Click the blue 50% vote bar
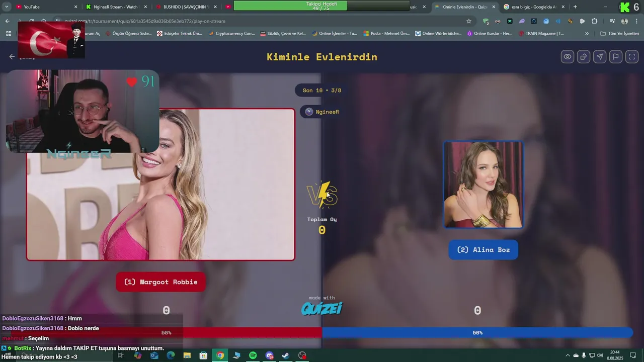 (477, 332)
